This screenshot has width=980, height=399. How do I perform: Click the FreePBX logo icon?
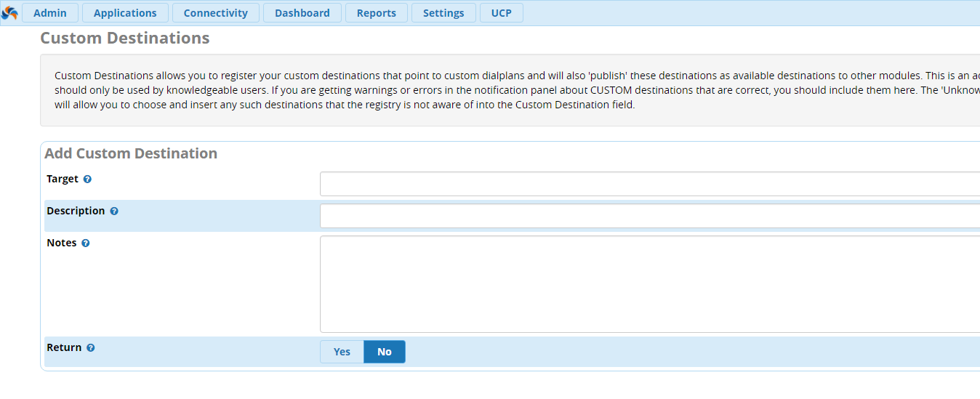[9, 13]
